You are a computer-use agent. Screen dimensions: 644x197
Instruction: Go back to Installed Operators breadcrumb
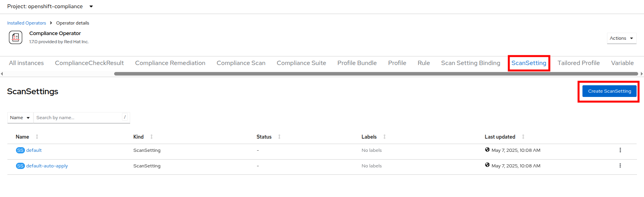coord(26,23)
